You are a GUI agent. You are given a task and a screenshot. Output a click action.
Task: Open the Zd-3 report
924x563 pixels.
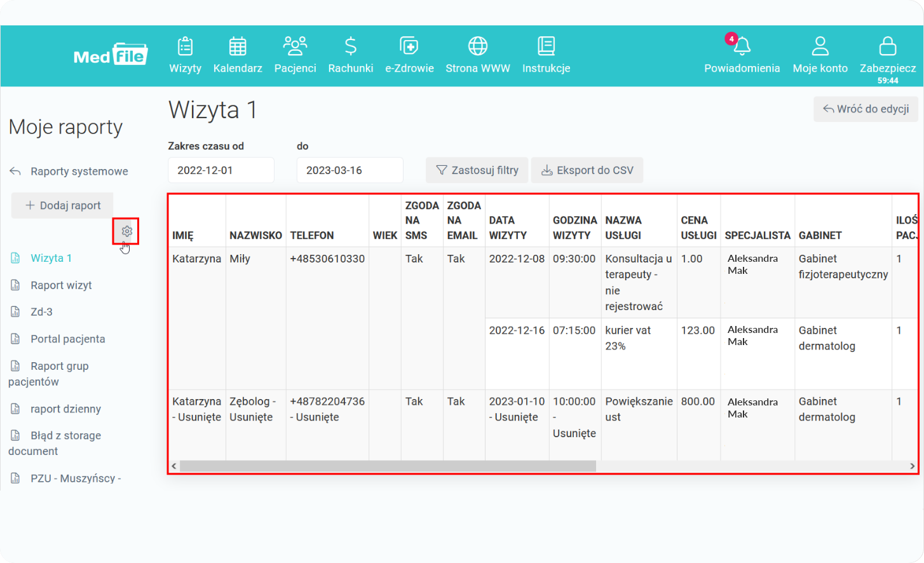(41, 312)
